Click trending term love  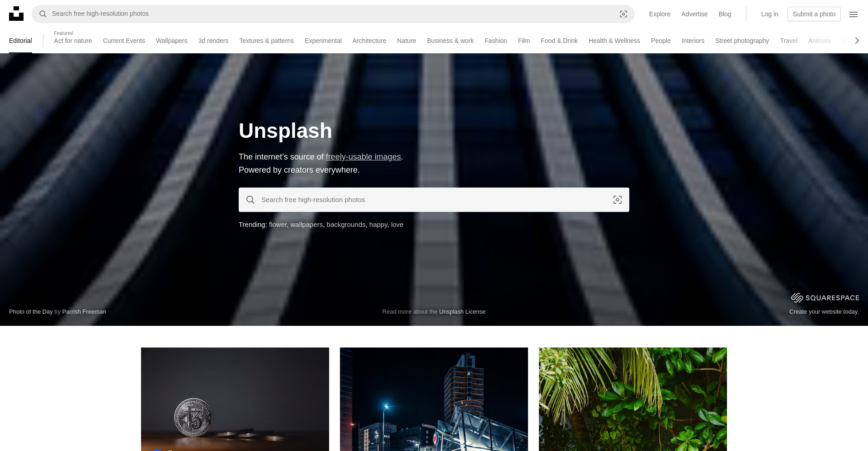click(x=397, y=225)
